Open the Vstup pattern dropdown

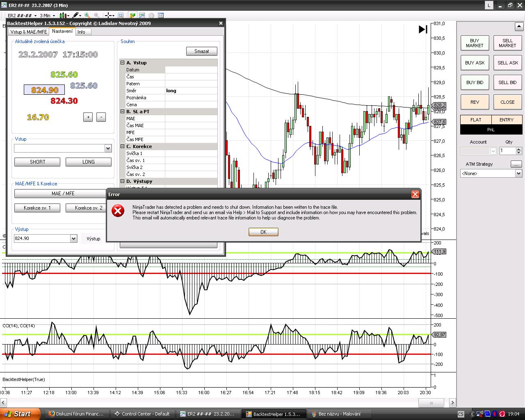pos(108,148)
